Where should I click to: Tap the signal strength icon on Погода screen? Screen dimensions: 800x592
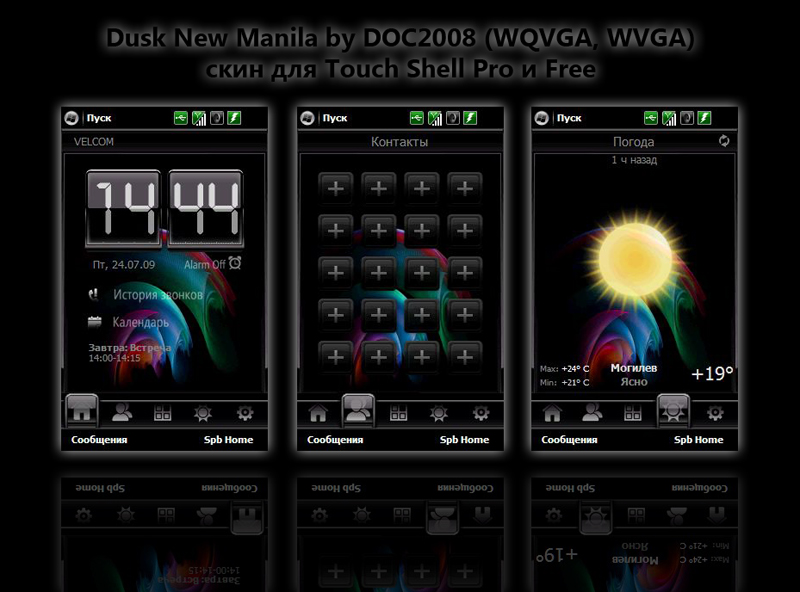point(669,118)
